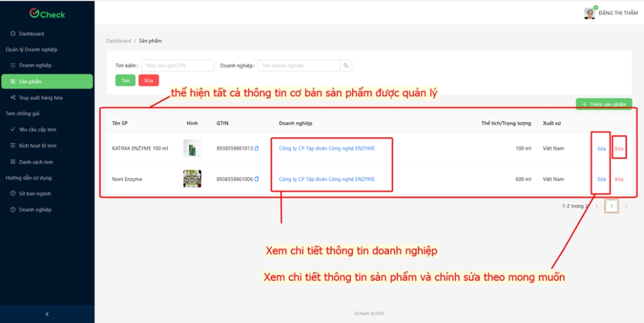Viewport: 644px width, 323px height.
Task: Click the Dashboard breadcrumb link
Action: [x=118, y=41]
